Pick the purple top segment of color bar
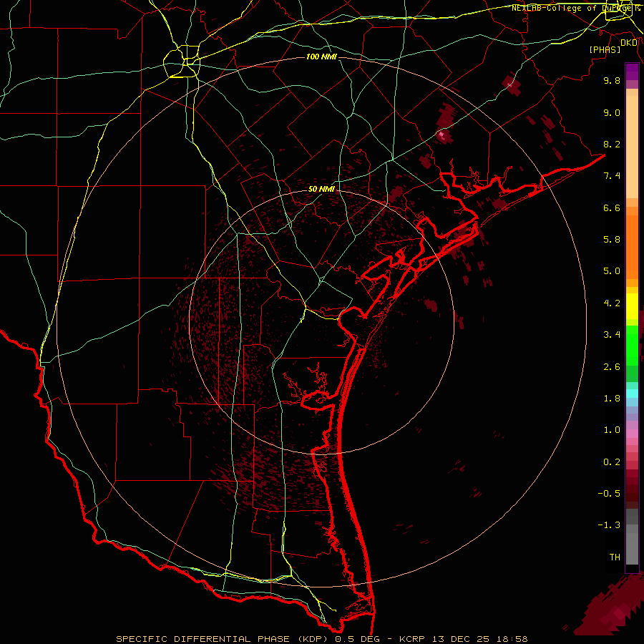644x644 pixels. [x=632, y=72]
